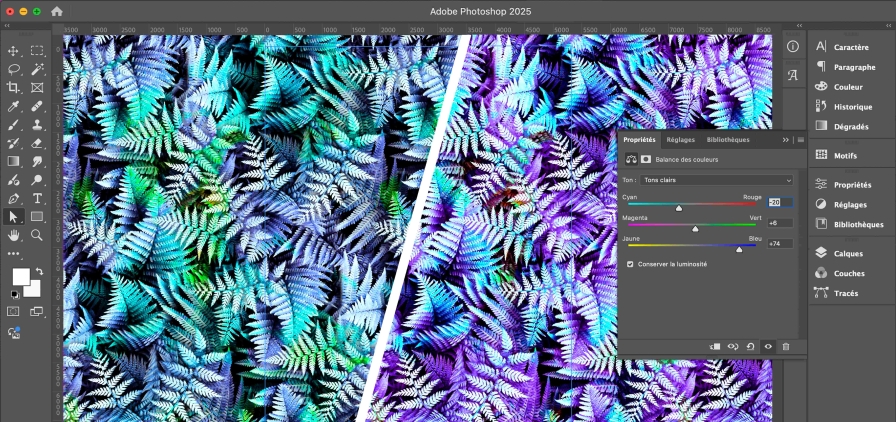The image size is (896, 422).
Task: Select the Crop tool
Action: (13, 87)
